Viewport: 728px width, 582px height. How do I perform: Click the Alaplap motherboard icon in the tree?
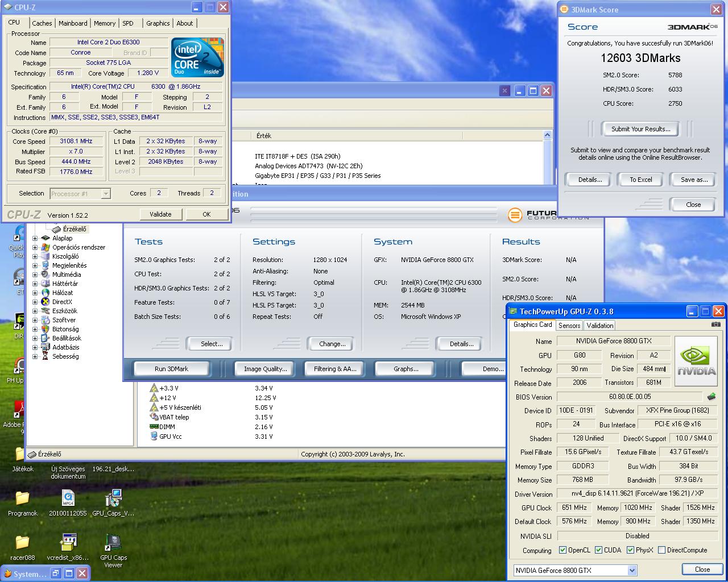pyautogui.click(x=45, y=238)
